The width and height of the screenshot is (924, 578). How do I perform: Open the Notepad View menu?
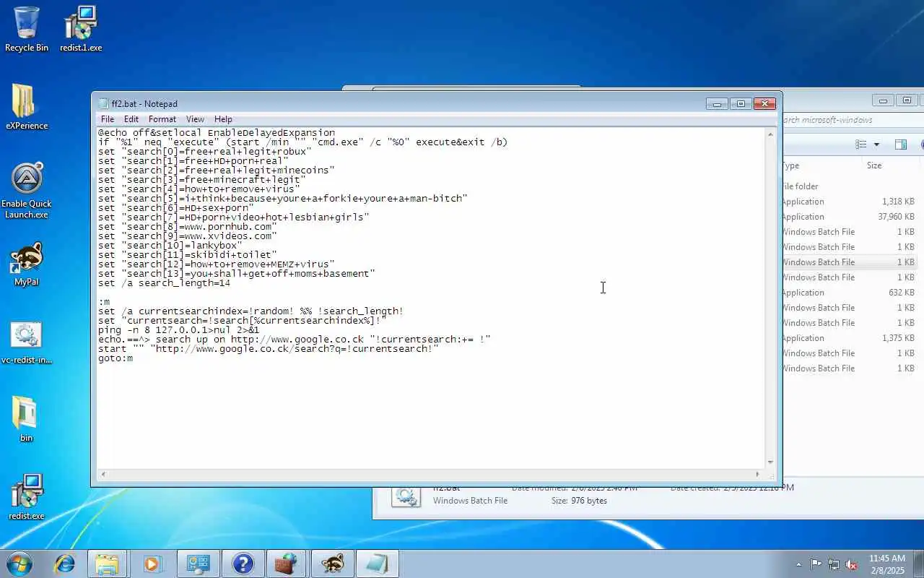coord(195,119)
